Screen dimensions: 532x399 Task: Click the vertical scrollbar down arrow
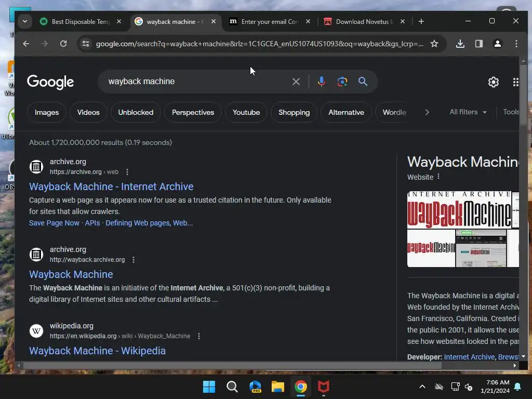pyautogui.click(x=523, y=356)
